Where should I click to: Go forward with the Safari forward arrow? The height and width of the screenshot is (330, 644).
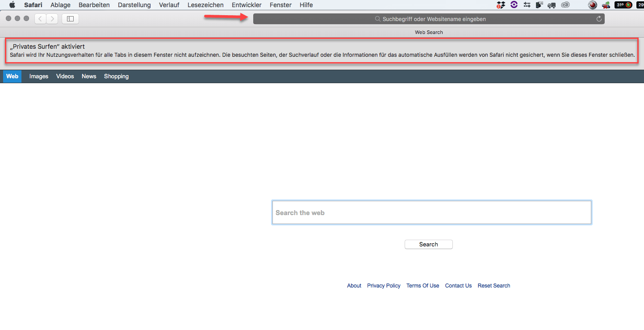[x=52, y=19]
